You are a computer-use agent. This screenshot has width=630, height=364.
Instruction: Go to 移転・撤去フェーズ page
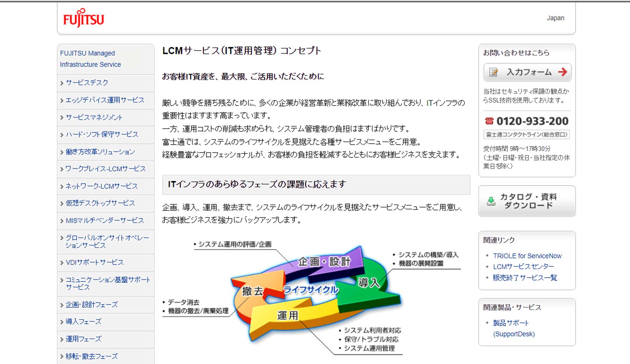(x=92, y=356)
